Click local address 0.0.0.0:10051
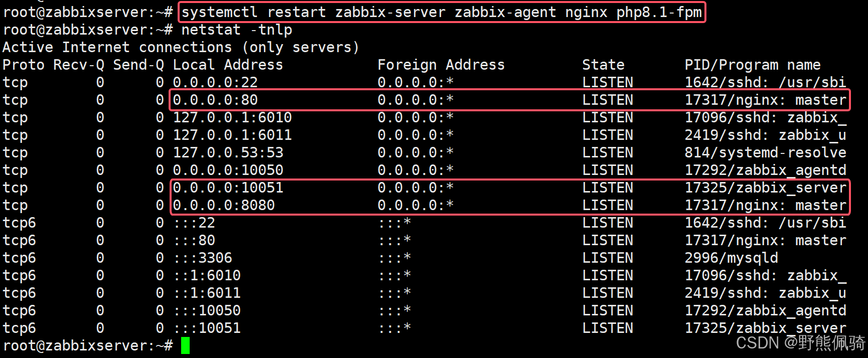The height and width of the screenshot is (358, 868). (x=228, y=188)
